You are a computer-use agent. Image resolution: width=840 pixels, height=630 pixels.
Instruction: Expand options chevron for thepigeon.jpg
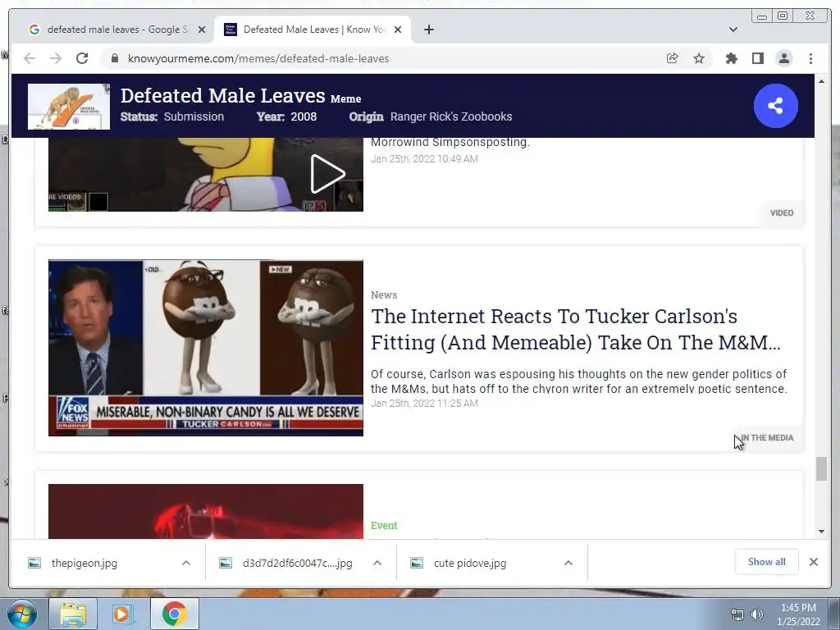tap(186, 563)
